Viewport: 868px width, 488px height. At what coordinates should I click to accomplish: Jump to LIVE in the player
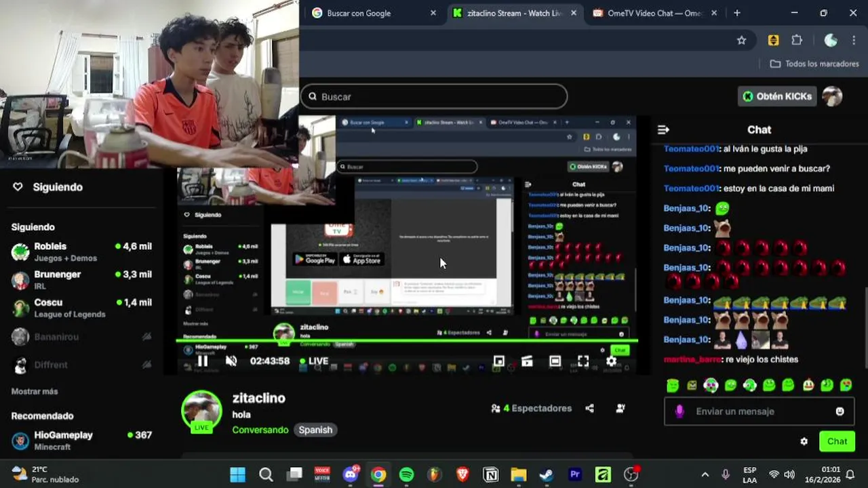tap(314, 361)
